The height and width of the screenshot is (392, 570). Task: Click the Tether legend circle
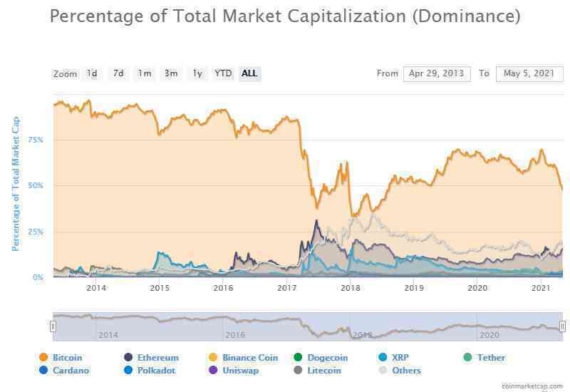tap(467, 357)
